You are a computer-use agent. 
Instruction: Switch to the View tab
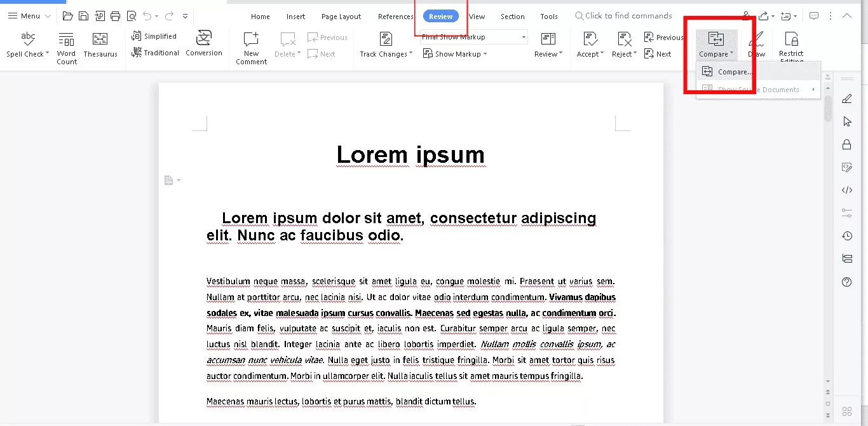pyautogui.click(x=477, y=17)
